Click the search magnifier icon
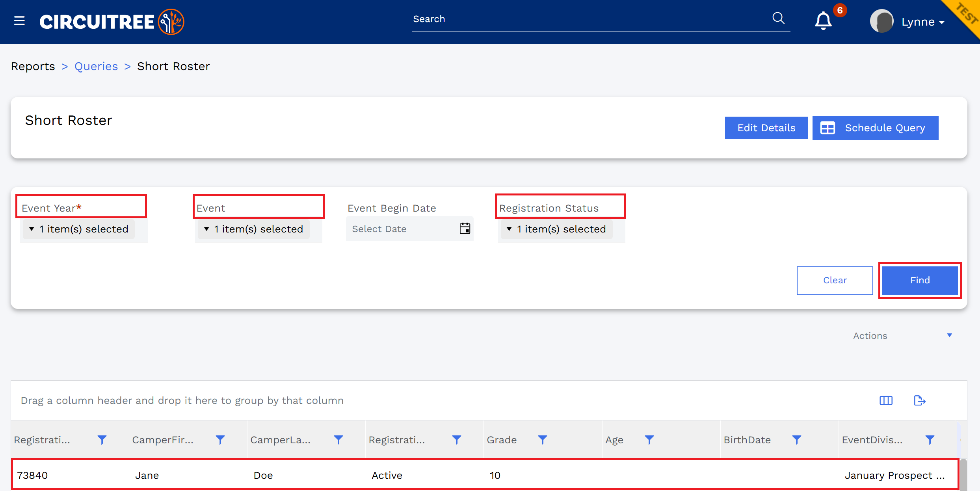Viewport: 980px width, 491px height. pyautogui.click(x=778, y=18)
